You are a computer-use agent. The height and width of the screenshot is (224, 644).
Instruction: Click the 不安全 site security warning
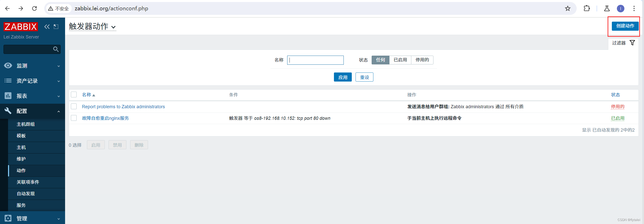(x=59, y=9)
